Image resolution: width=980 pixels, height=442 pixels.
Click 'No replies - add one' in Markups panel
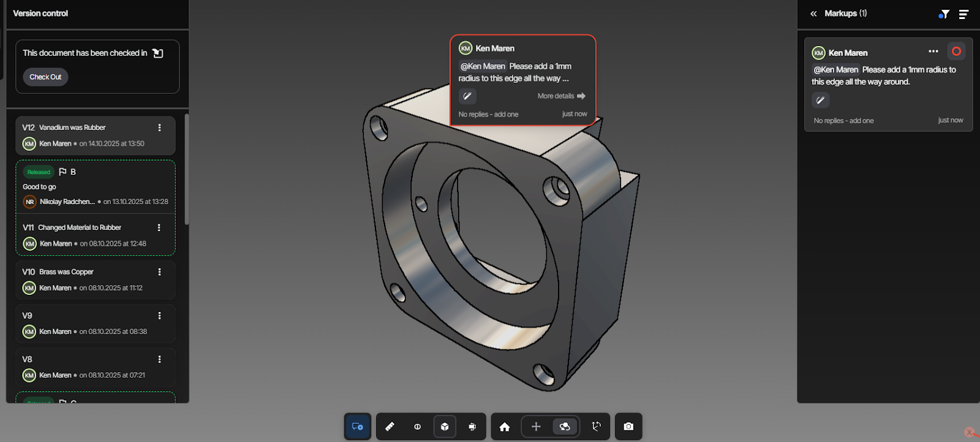pos(843,121)
